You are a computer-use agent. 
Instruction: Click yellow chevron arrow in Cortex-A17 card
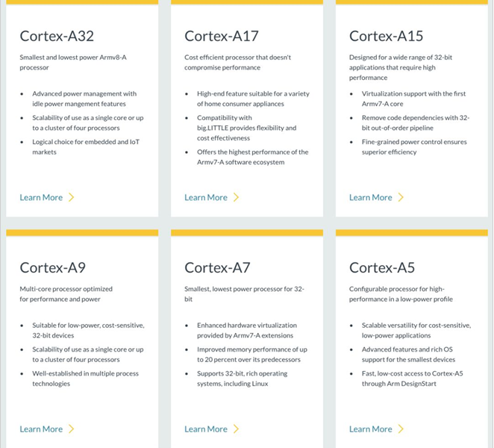click(237, 197)
